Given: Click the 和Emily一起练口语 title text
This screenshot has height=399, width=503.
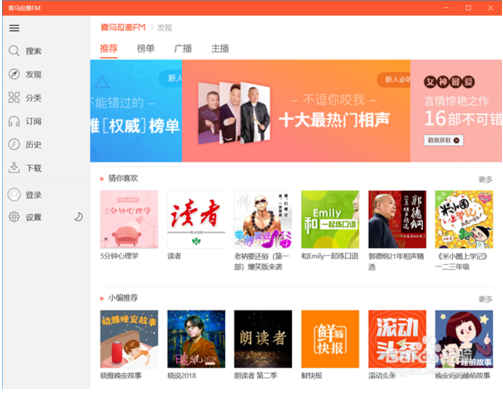Looking at the screenshot, I should pyautogui.click(x=330, y=256).
